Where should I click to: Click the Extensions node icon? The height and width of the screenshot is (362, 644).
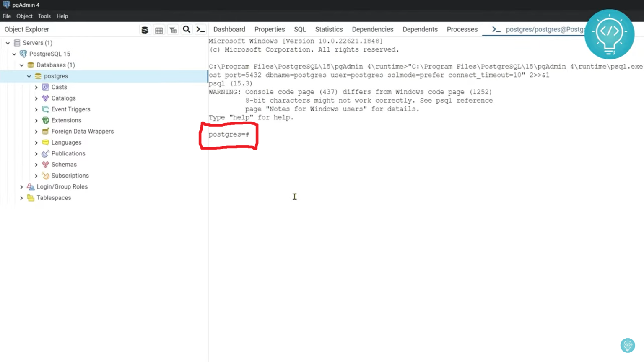click(x=45, y=120)
